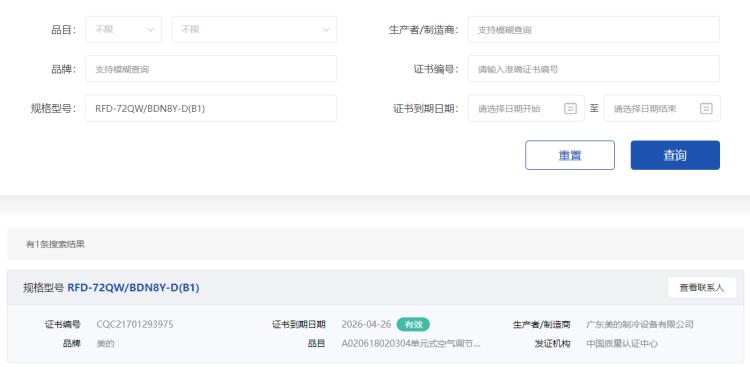View contacts via 查看联系人 button
The width and height of the screenshot is (750, 367).
click(702, 288)
